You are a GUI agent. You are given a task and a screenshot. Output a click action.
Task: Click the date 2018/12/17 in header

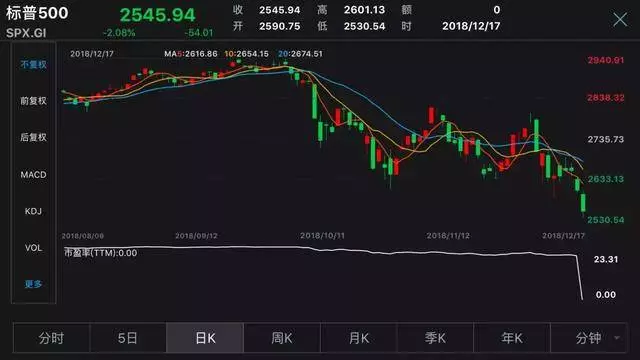pos(471,26)
